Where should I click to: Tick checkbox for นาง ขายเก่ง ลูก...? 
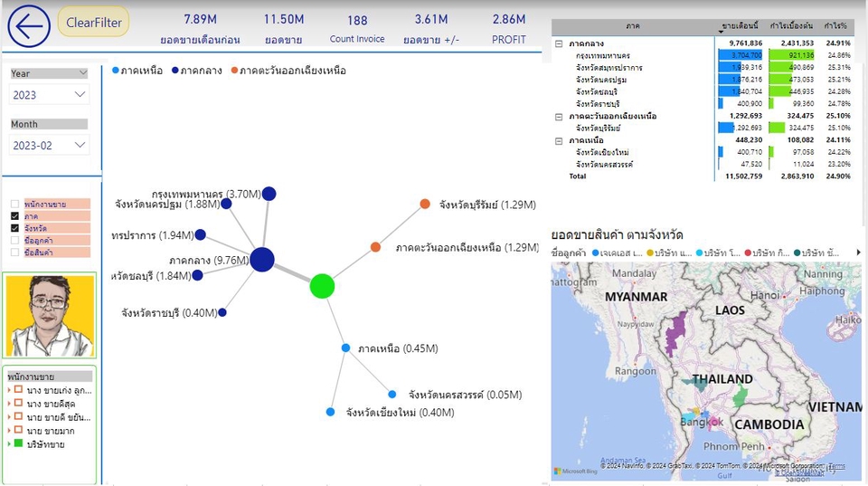pyautogui.click(x=18, y=389)
